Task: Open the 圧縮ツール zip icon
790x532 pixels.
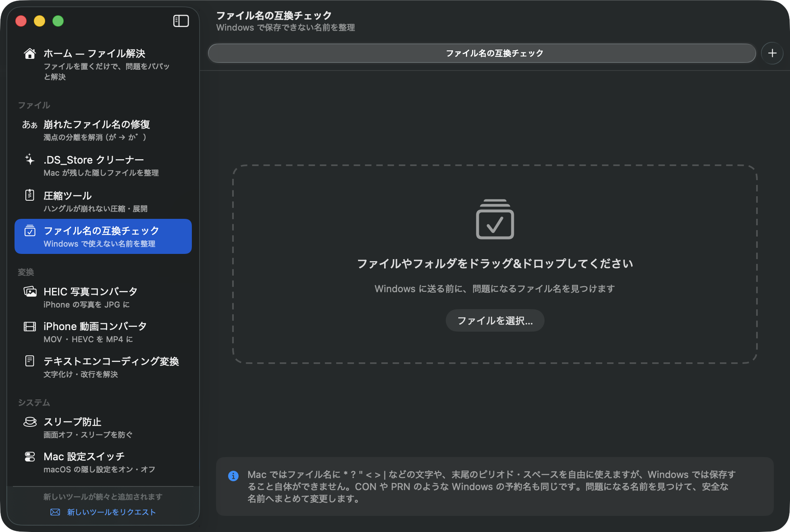Action: [29, 195]
